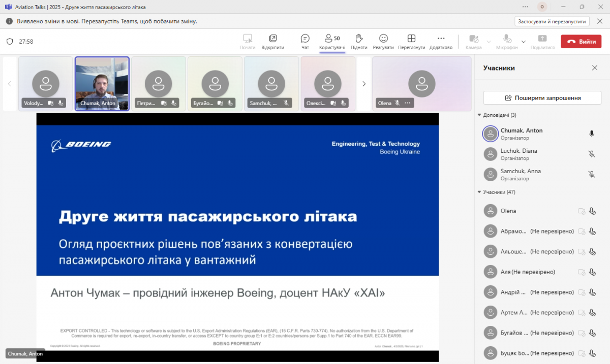Screen dimensions: 610x364
Task: Open Додатково more actions menu
Action: point(441,41)
